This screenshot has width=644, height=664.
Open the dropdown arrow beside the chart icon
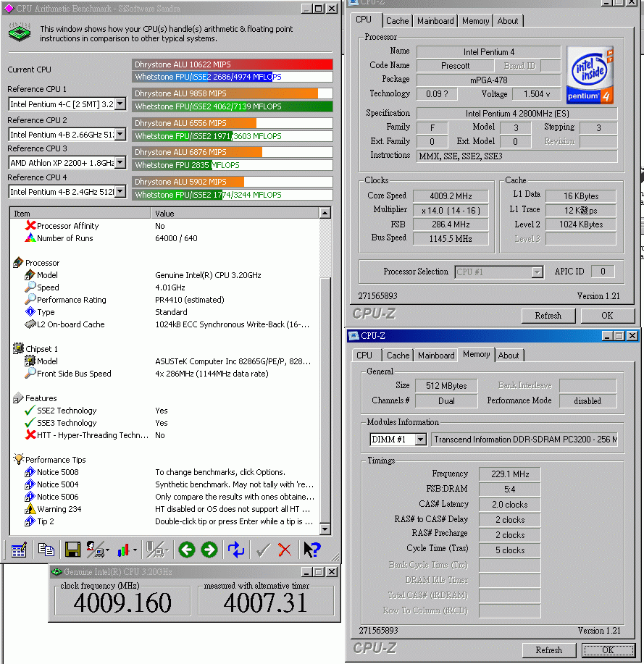(135, 550)
